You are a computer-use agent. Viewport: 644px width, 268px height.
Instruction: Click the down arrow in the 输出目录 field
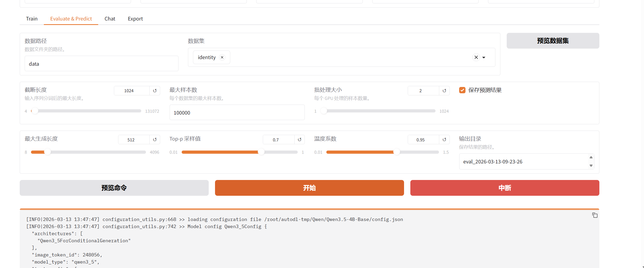tap(591, 166)
